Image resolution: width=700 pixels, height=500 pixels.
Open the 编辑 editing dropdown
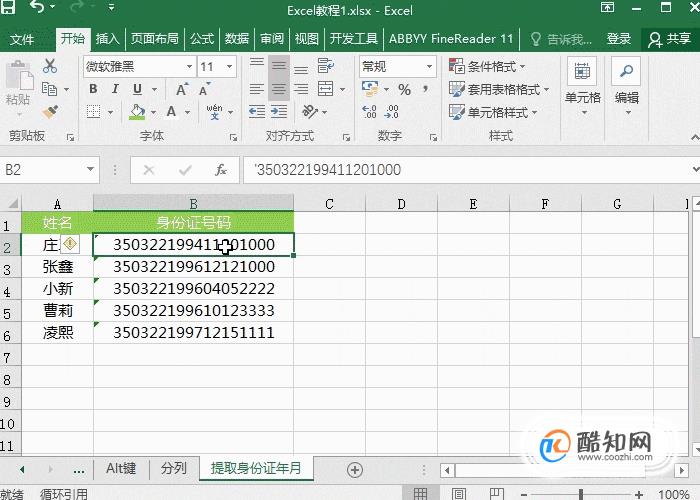(626, 87)
